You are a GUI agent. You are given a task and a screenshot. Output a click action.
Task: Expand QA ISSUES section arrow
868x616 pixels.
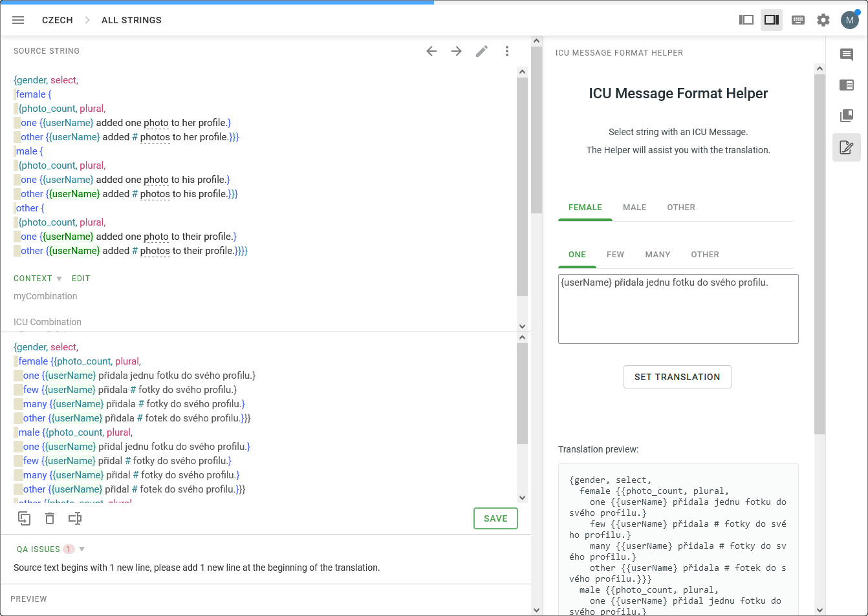click(81, 549)
